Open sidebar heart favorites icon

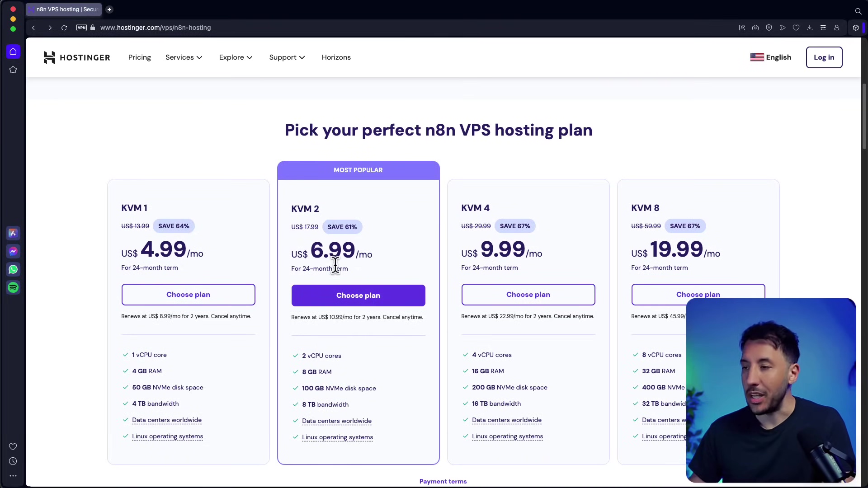click(x=13, y=447)
